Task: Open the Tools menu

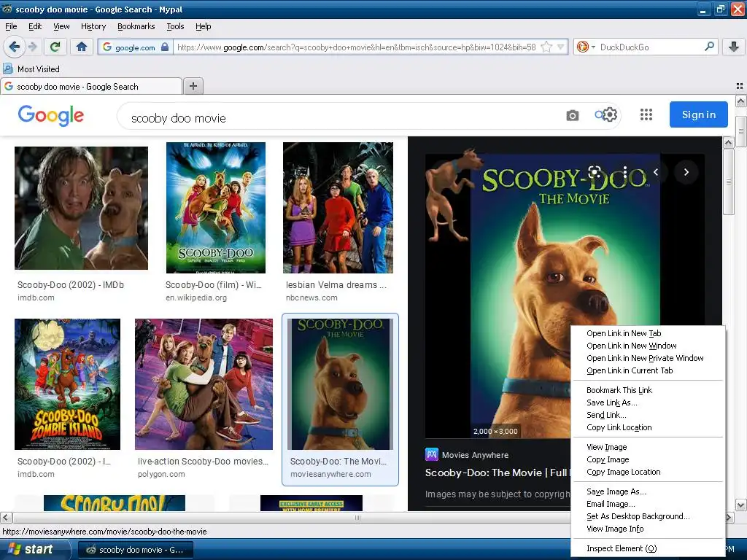Action: [175, 26]
